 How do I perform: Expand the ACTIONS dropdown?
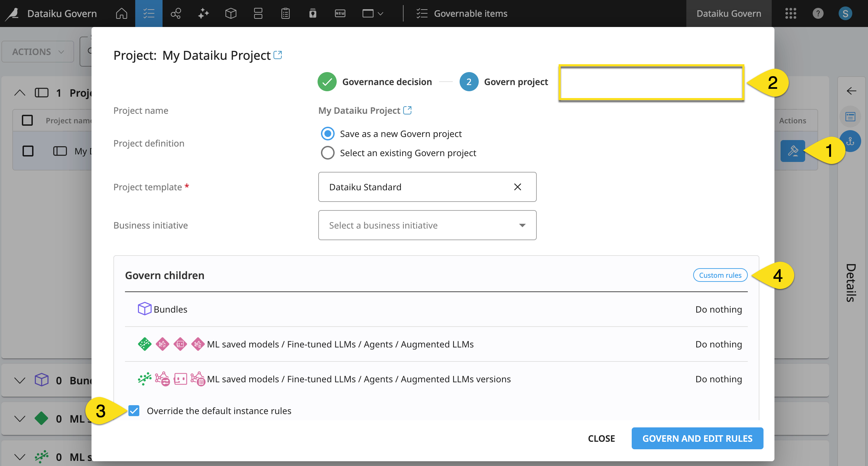tap(38, 52)
